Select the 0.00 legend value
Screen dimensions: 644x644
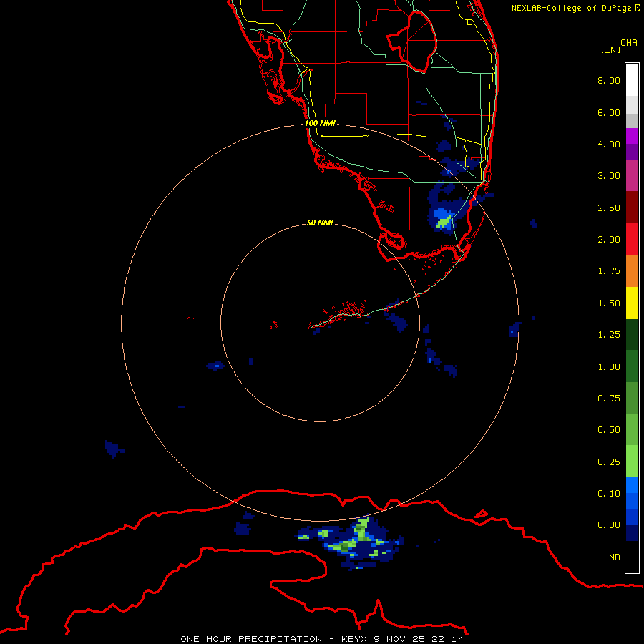coord(609,525)
